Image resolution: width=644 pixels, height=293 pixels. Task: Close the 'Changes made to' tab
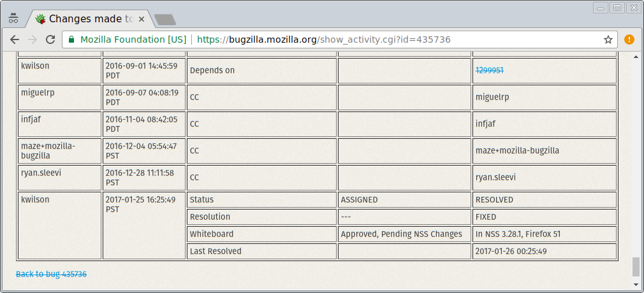[x=142, y=19]
